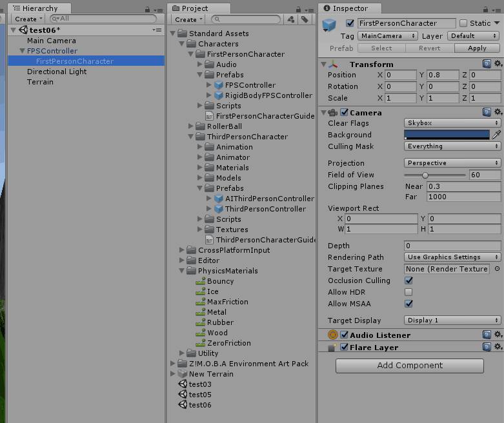Click the GameObject cube icon in Inspector

tap(329, 25)
